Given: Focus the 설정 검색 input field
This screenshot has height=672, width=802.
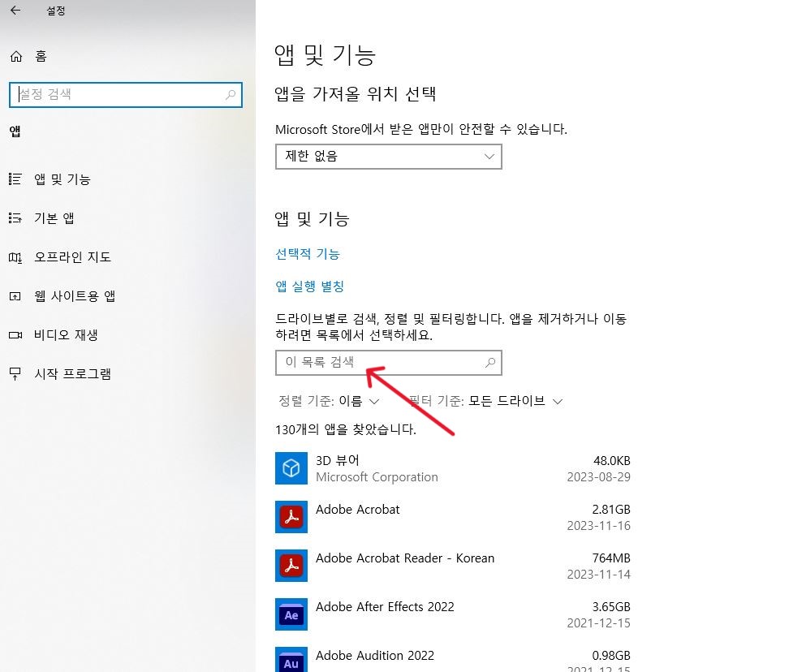Looking at the screenshot, I should (x=126, y=95).
